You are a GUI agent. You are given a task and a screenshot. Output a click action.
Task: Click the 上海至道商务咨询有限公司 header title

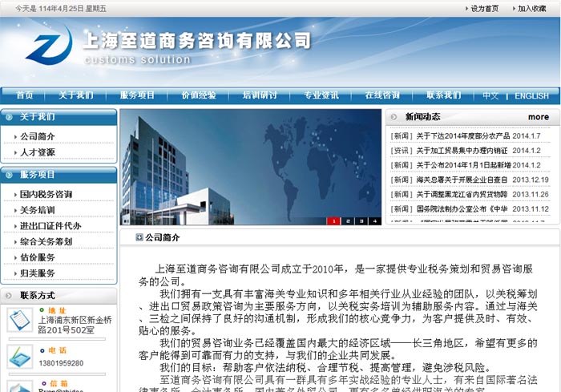(x=197, y=41)
